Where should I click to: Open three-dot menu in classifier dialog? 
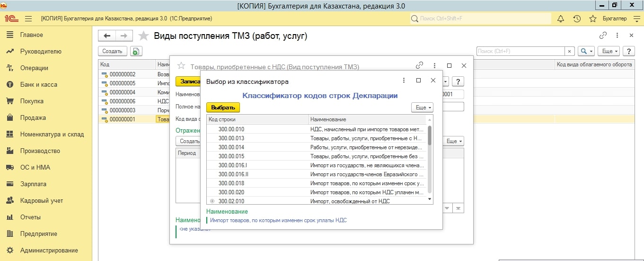pyautogui.click(x=404, y=81)
